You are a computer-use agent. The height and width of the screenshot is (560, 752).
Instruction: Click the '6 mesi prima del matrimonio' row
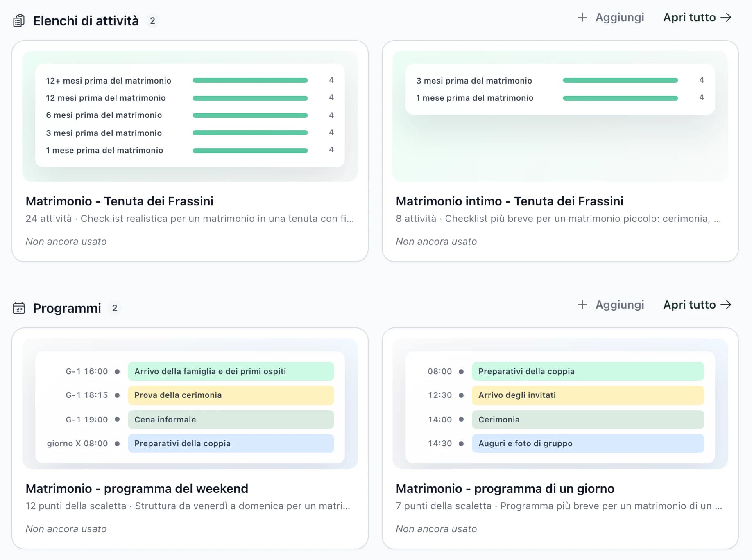pos(190,115)
